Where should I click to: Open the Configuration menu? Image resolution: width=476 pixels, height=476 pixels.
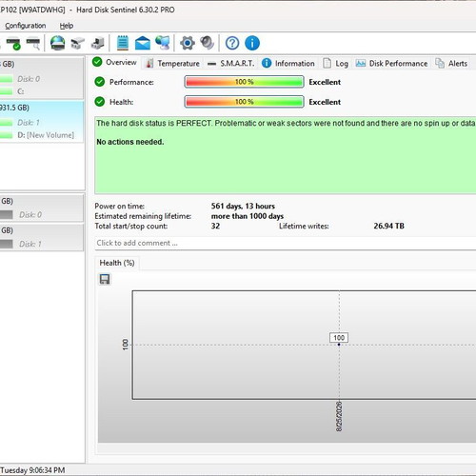point(26,26)
